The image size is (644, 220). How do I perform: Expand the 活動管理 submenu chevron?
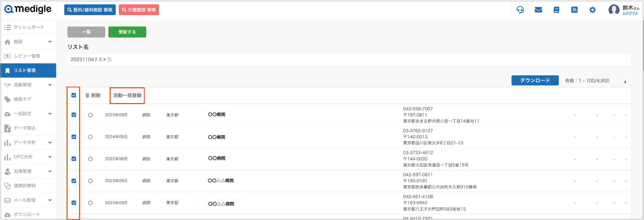pyautogui.click(x=50, y=85)
